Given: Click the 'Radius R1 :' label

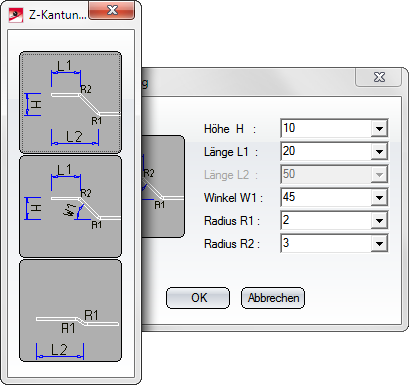Looking at the screenshot, I should click(x=232, y=221).
